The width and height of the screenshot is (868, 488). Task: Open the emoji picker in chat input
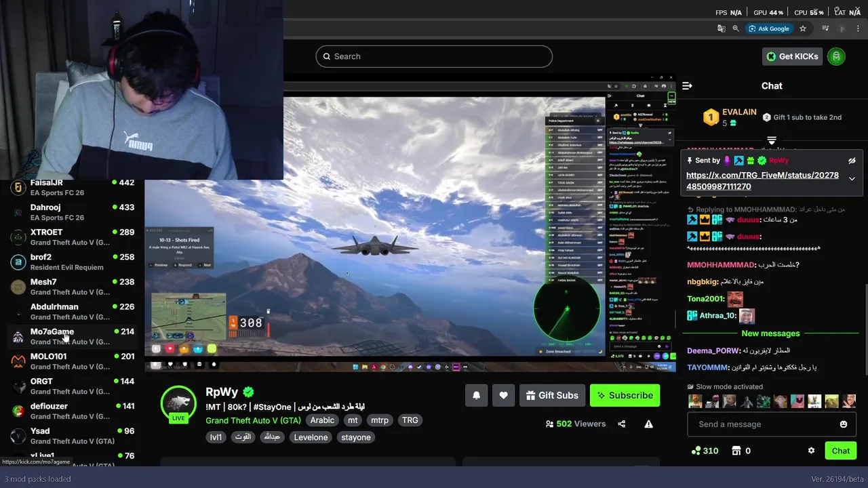pyautogui.click(x=844, y=424)
